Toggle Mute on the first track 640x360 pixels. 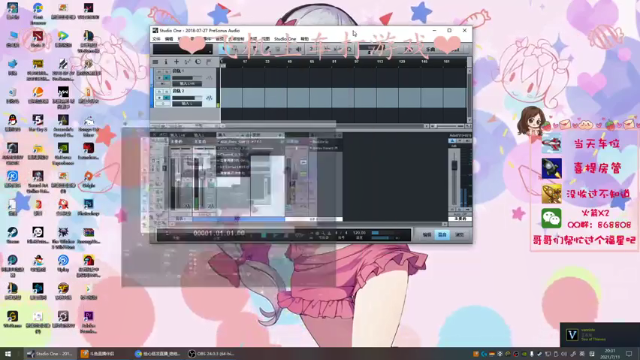pos(160,71)
